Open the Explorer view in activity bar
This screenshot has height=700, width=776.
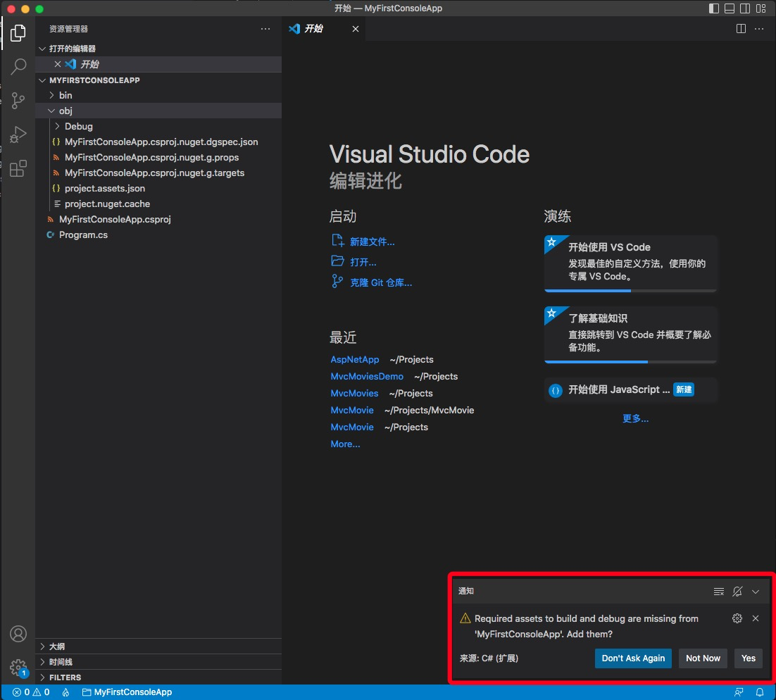(18, 33)
